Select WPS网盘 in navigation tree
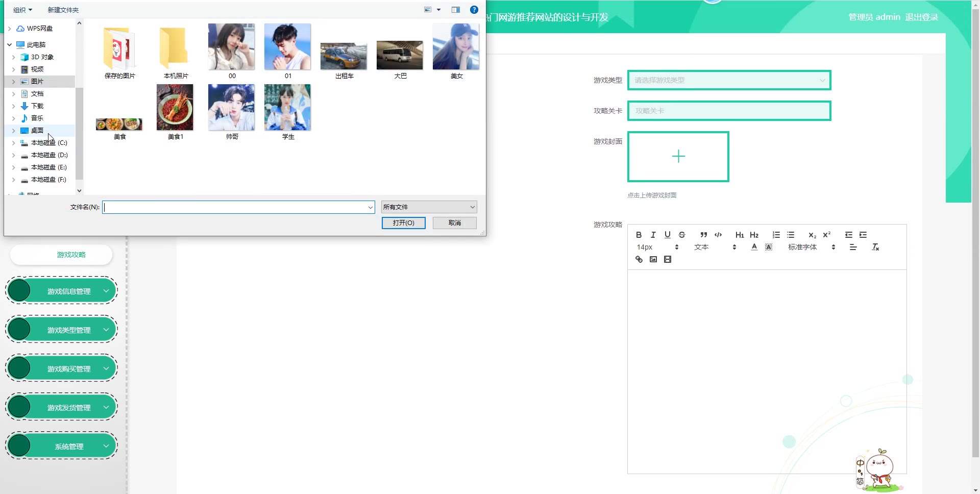 coord(40,29)
